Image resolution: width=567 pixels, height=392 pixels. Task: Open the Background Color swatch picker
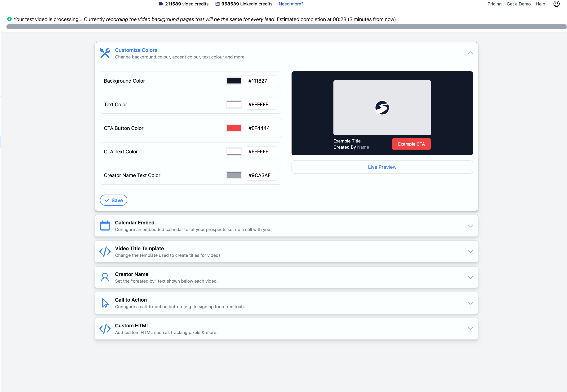coord(234,81)
